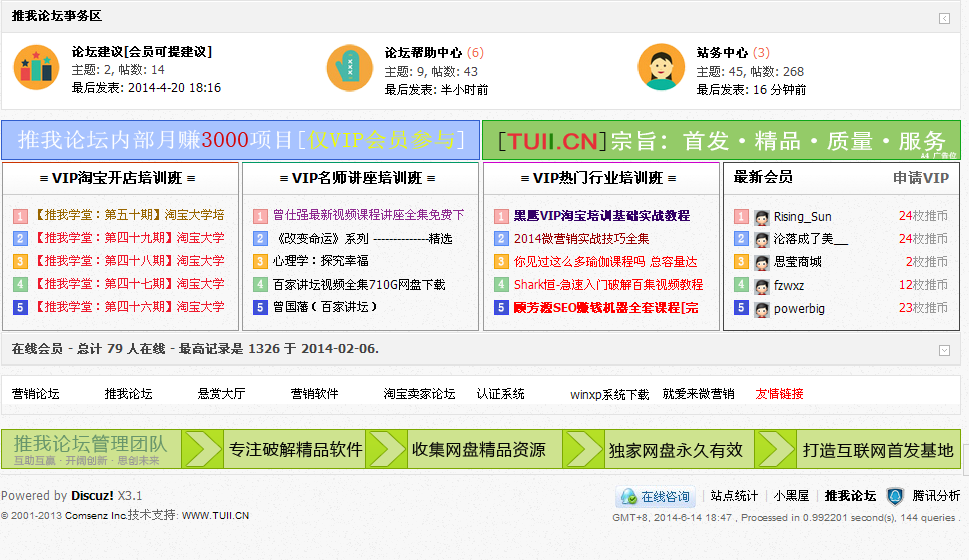Click the 论坛建议 forum chart icon
Screen dimensions: 969x560
coord(36,67)
